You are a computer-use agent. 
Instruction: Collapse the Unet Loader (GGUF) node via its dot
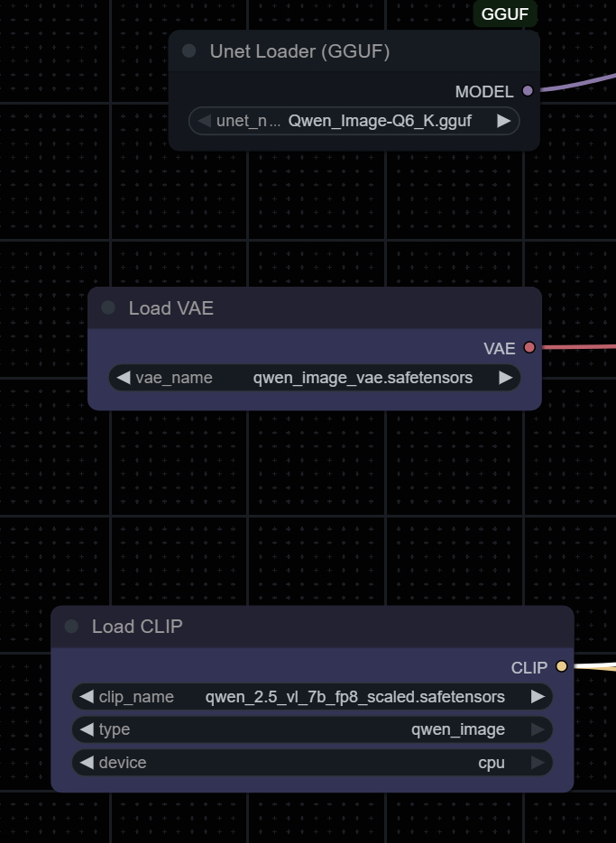click(x=188, y=51)
